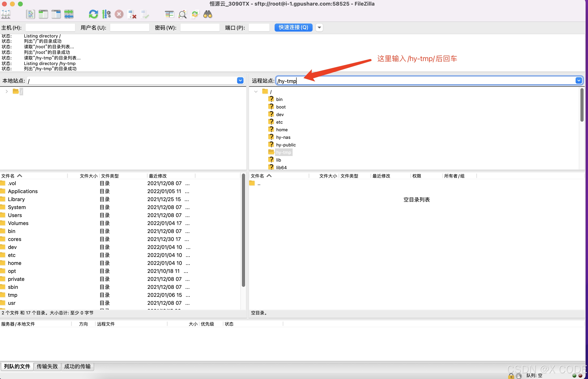The height and width of the screenshot is (379, 588).
Task: Open quickconnect history dropdown arrow
Action: pos(319,28)
